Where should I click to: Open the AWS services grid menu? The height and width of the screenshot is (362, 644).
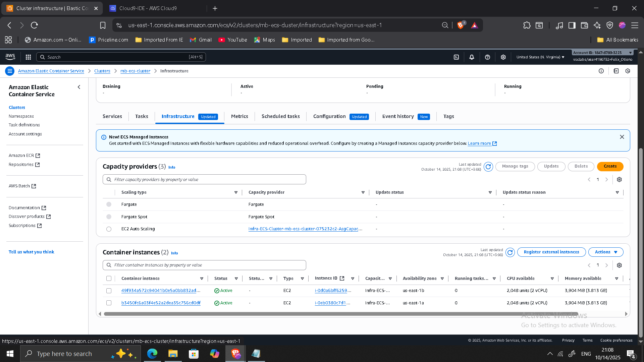(28, 57)
